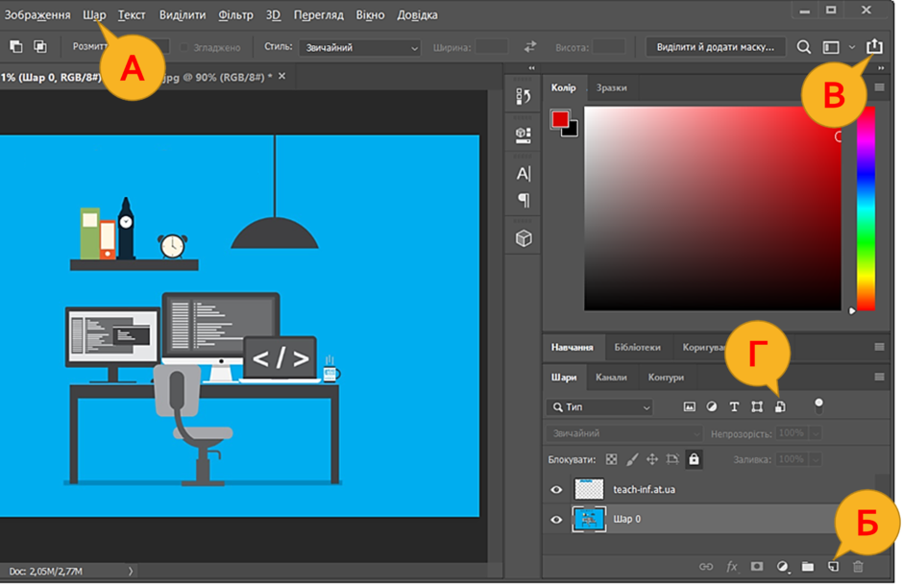Close the jpg @ 90% document tab
The width and height of the screenshot is (903, 588).
click(281, 76)
